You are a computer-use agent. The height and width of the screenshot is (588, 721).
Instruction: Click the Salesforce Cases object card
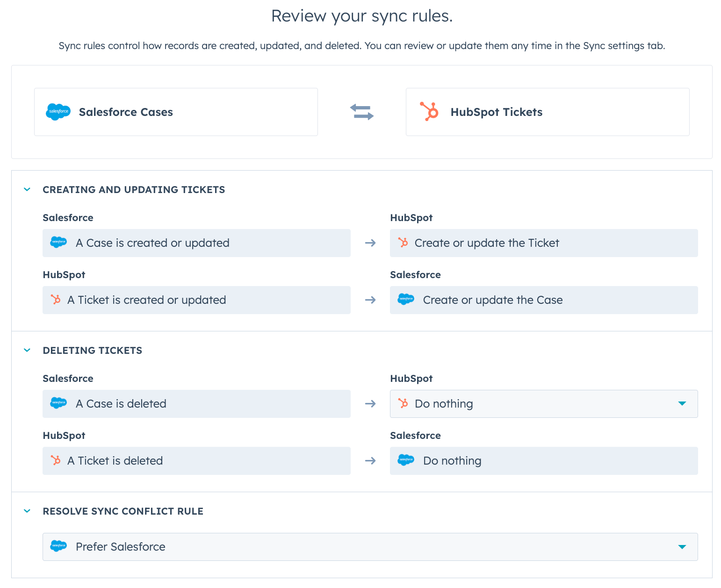tap(176, 112)
